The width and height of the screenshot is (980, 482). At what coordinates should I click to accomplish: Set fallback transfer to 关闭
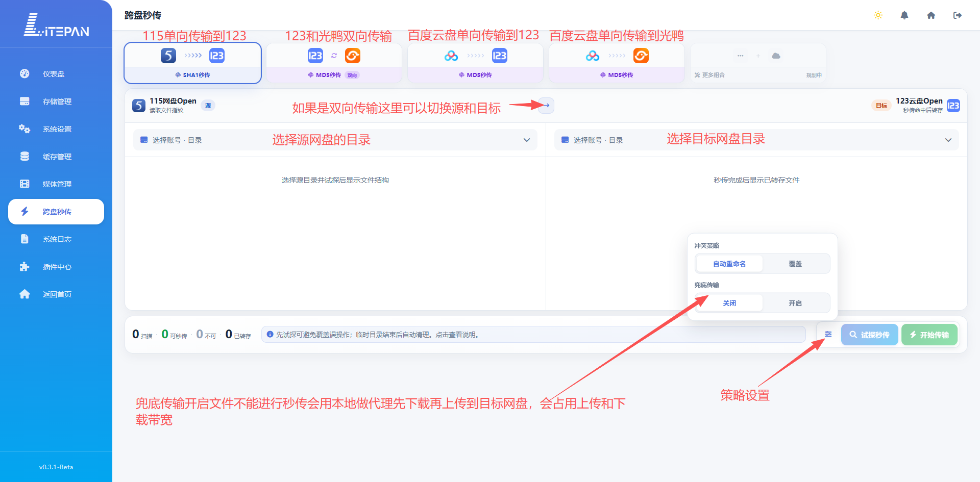point(729,303)
